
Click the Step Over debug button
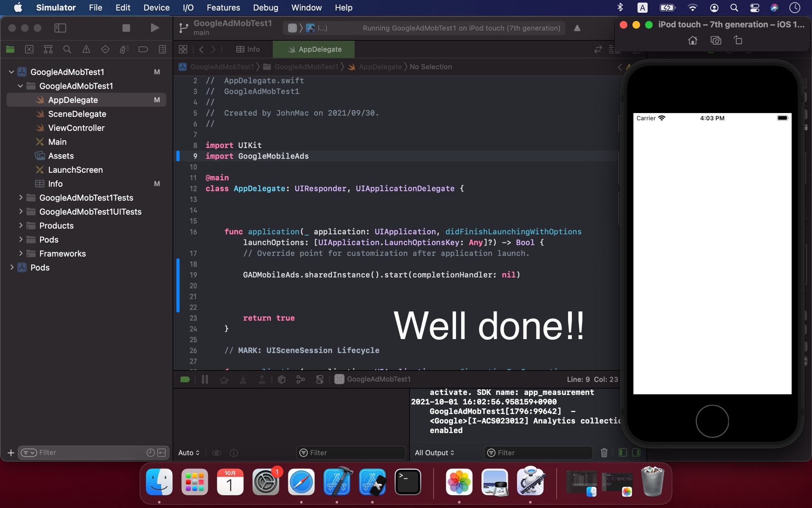tap(224, 380)
